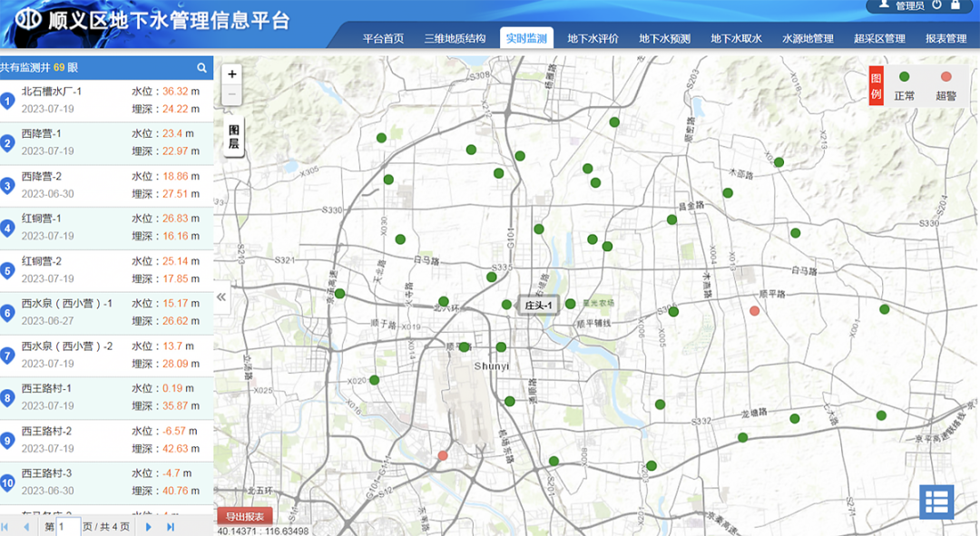Jump to last page of wells
This screenshot has height=536, width=980.
[x=171, y=527]
